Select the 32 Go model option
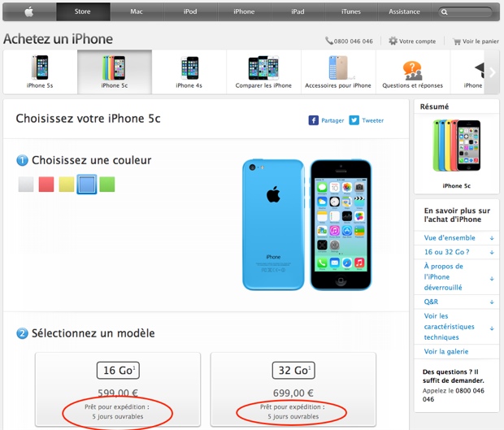The image size is (504, 430). [x=293, y=370]
